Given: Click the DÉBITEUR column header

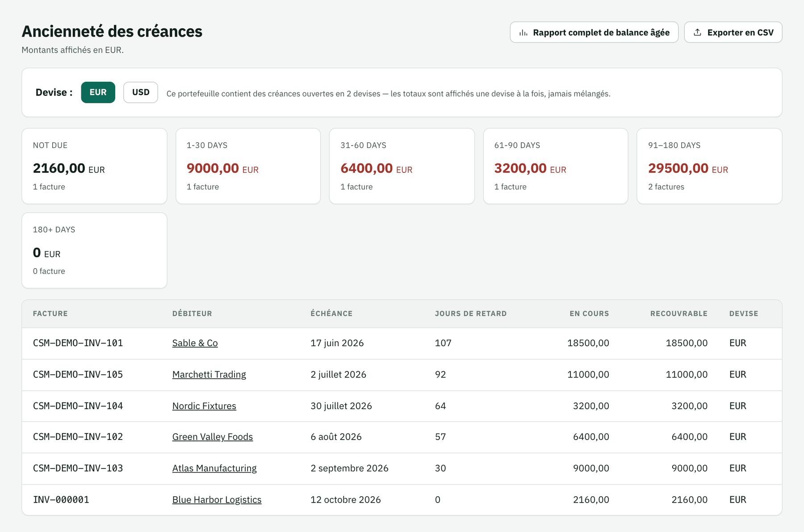Looking at the screenshot, I should (192, 314).
